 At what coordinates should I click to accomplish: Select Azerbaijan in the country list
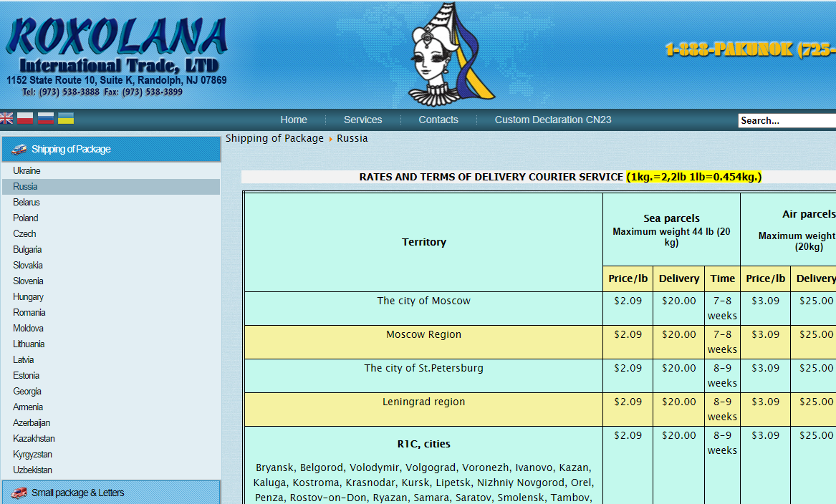[32, 422]
